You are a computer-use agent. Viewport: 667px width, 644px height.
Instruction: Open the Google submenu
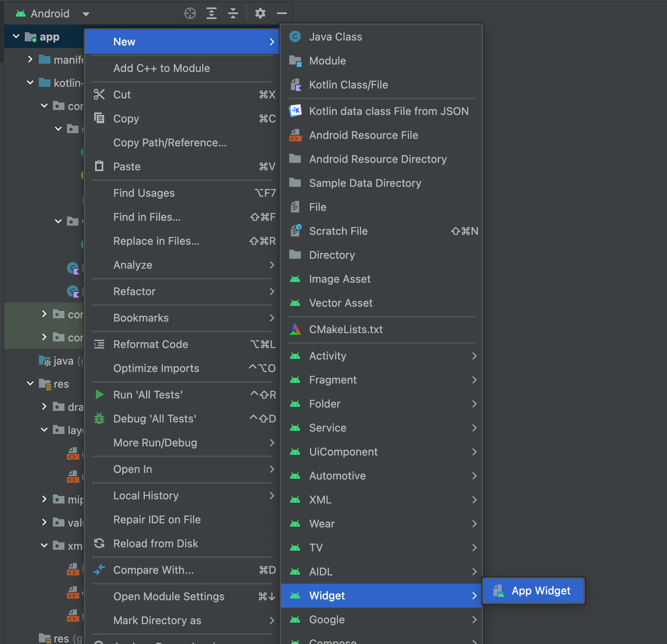coord(381,620)
